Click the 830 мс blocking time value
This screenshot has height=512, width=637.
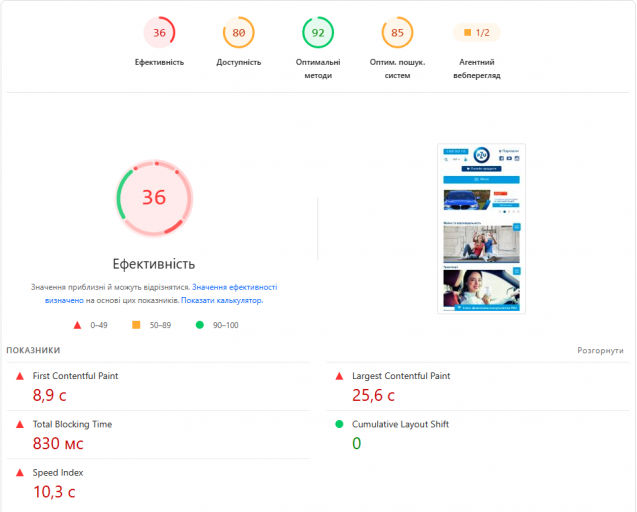pyautogui.click(x=58, y=443)
